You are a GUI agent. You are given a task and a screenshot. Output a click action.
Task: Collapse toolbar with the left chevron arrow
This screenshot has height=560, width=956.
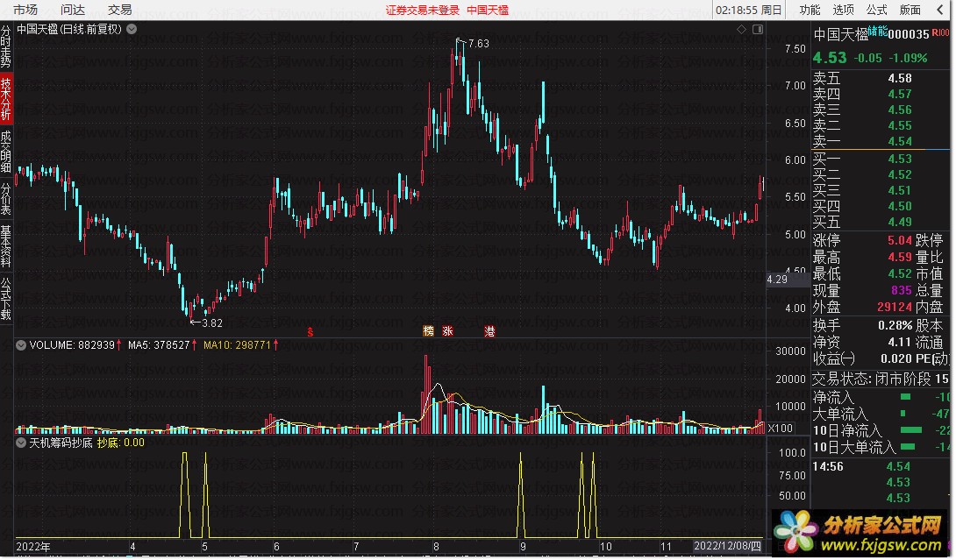click(x=940, y=10)
